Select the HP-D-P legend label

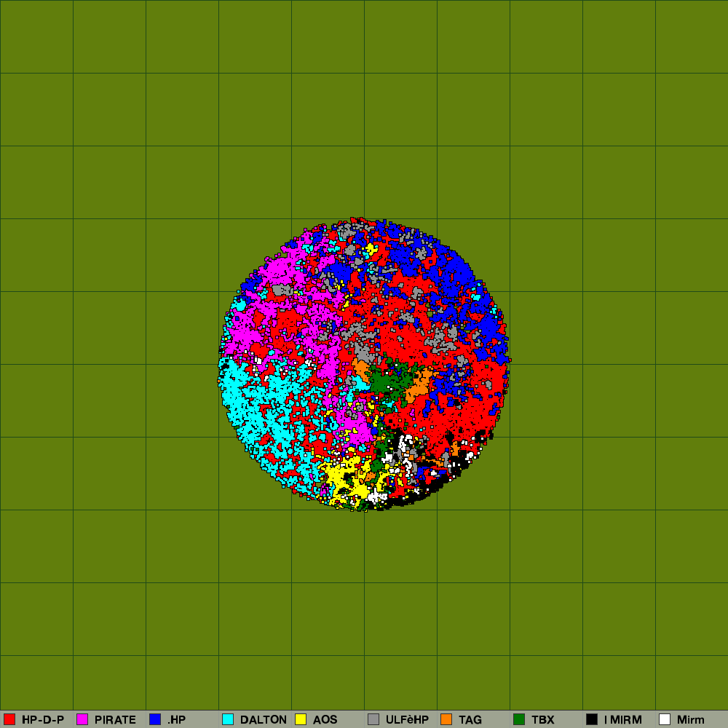43,720
